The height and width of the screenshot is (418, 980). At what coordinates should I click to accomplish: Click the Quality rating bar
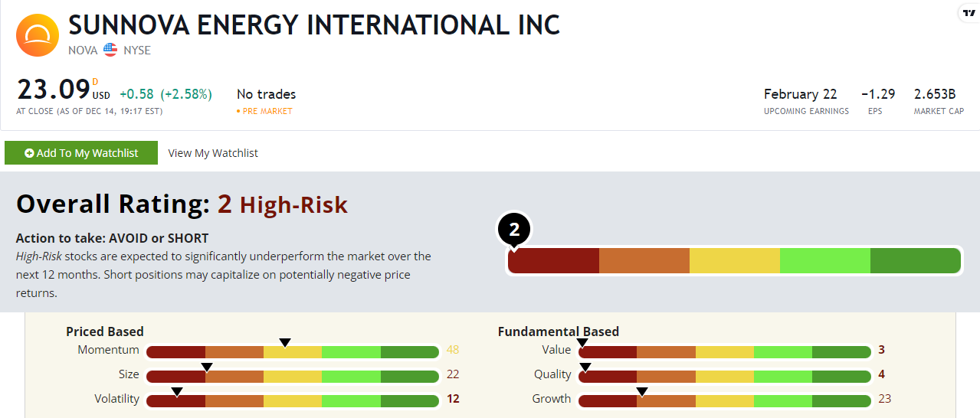[725, 376]
